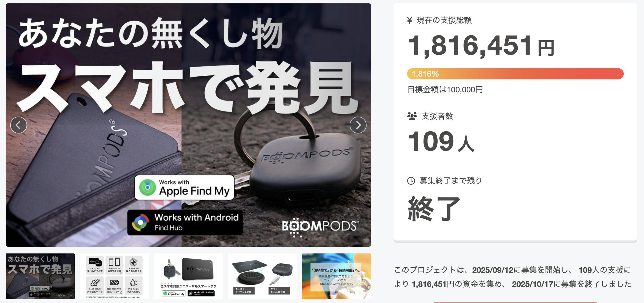Click the yen icon beside 現在の支援総額
This screenshot has height=303, width=644.
[x=410, y=20]
